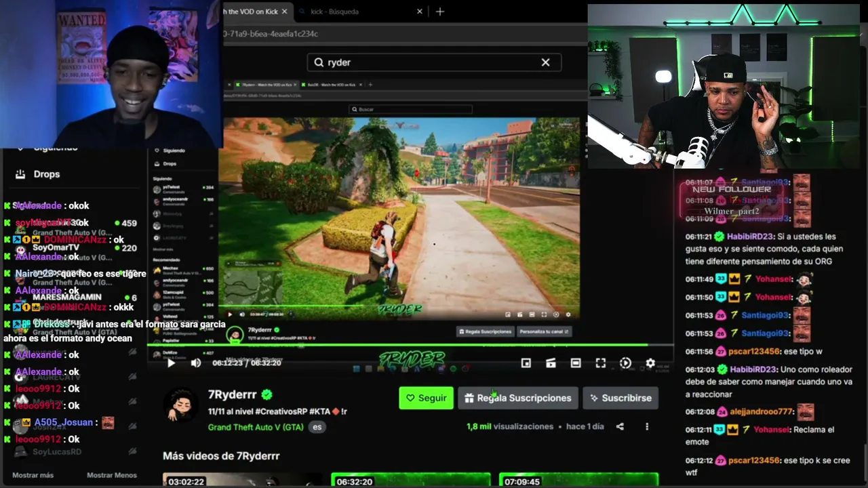
Task: Click the 'ryder' search input field
Action: coord(434,62)
